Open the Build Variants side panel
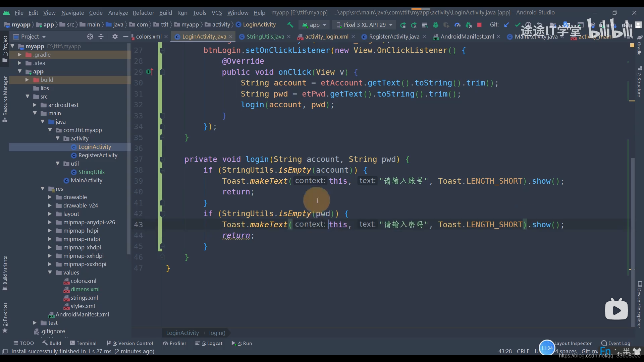Viewport: 644px width, 362px height. click(5, 273)
